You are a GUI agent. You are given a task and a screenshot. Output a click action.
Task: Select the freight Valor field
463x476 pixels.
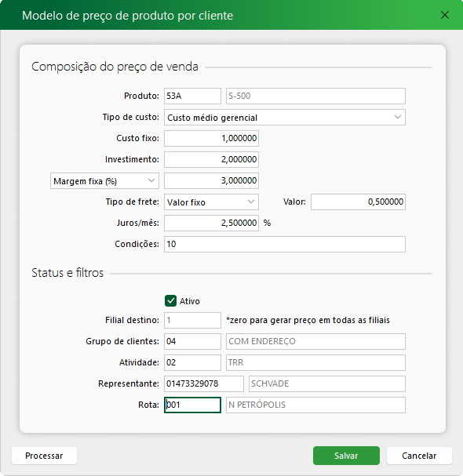(358, 202)
